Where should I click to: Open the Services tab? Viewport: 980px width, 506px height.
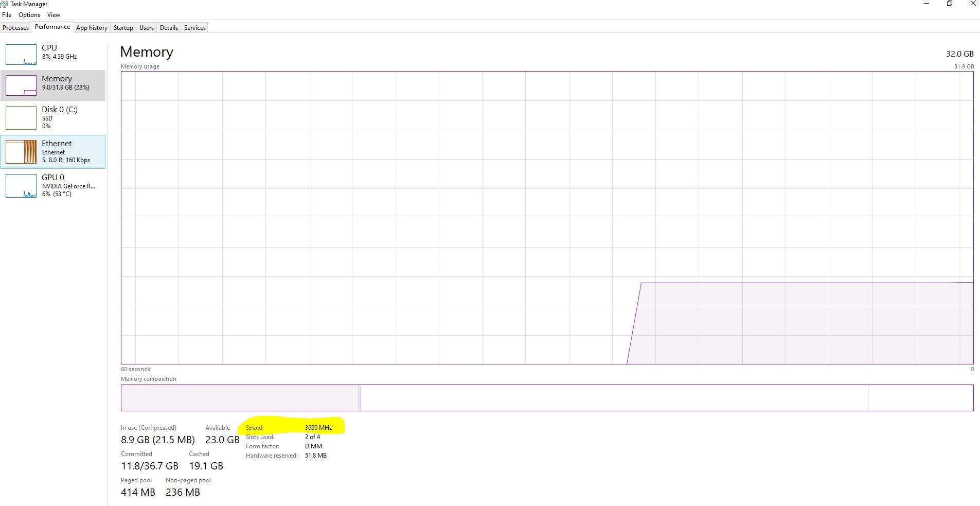(x=195, y=28)
